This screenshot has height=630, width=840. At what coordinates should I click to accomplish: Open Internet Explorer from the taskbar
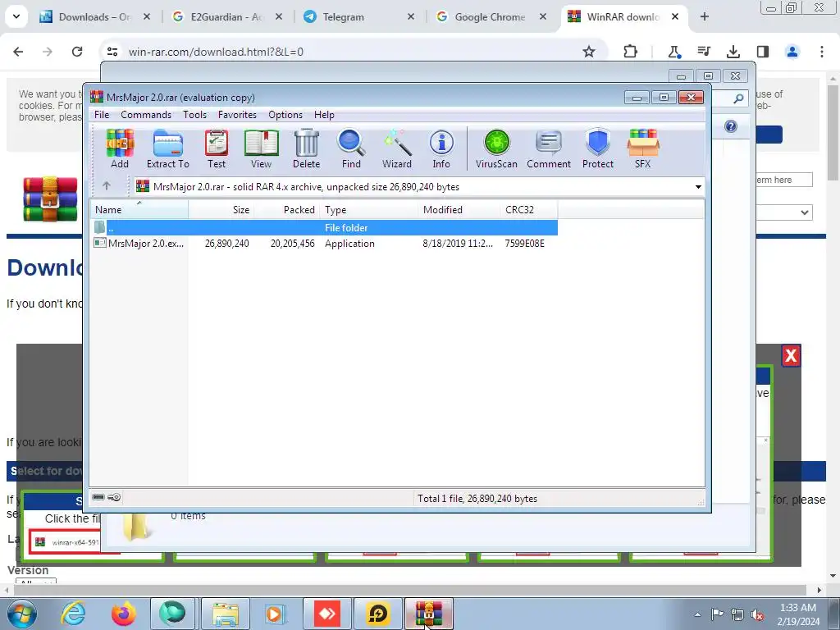pyautogui.click(x=73, y=614)
